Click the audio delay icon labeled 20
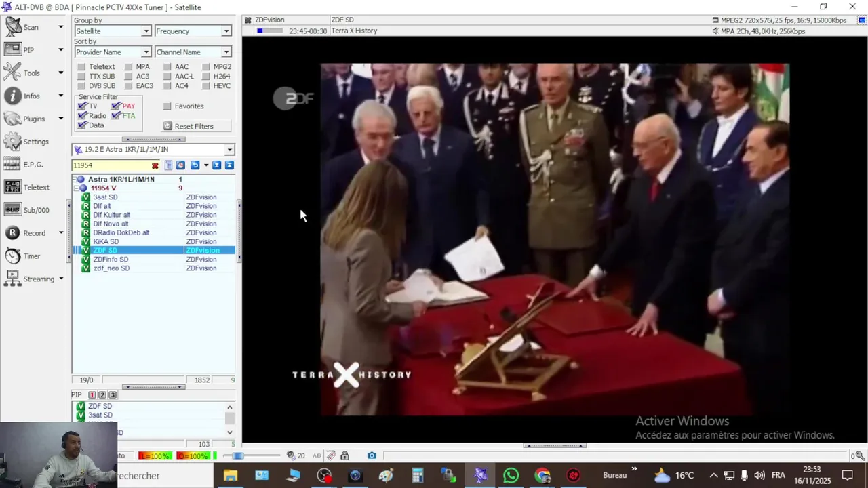 point(296,455)
